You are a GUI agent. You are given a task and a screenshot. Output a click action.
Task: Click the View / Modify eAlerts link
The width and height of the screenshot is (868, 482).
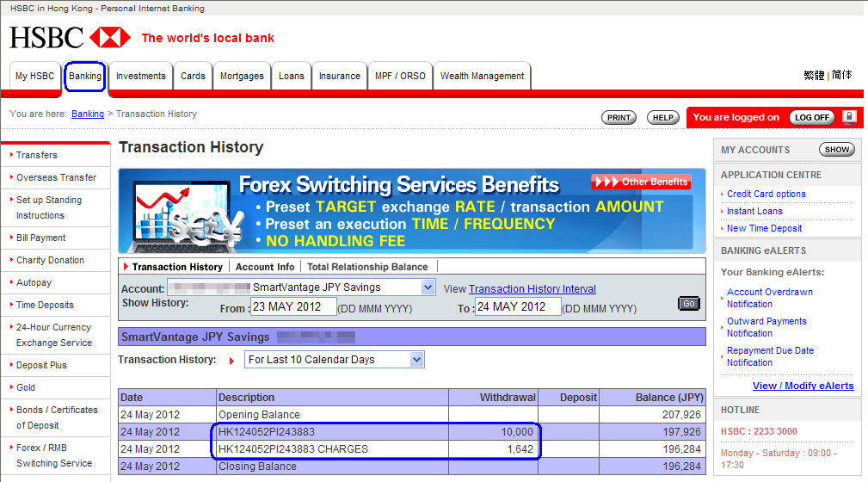click(803, 386)
